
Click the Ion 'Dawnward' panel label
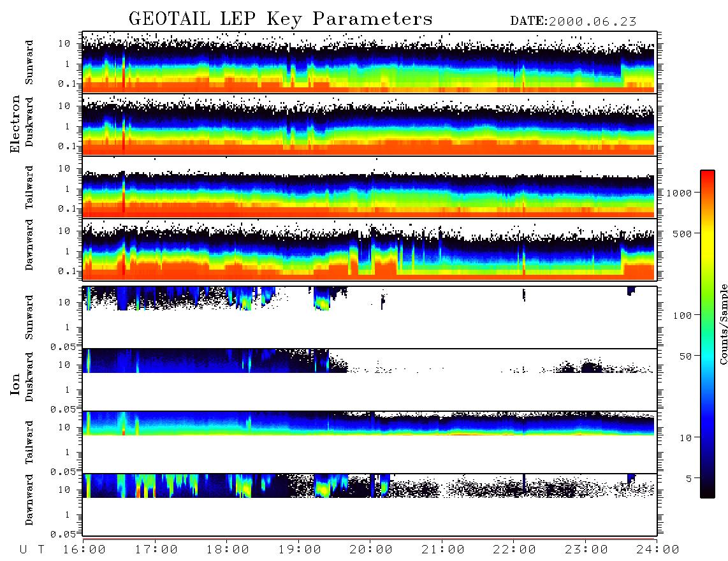tap(29, 500)
